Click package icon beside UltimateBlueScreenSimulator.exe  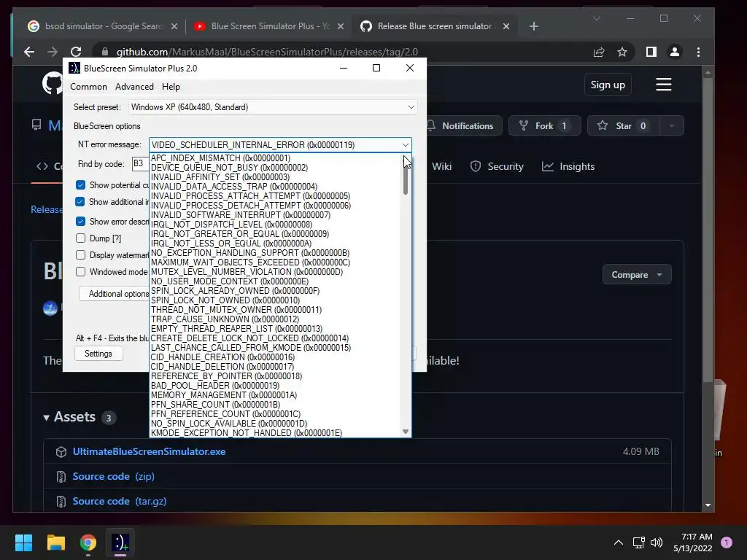pyautogui.click(x=61, y=452)
